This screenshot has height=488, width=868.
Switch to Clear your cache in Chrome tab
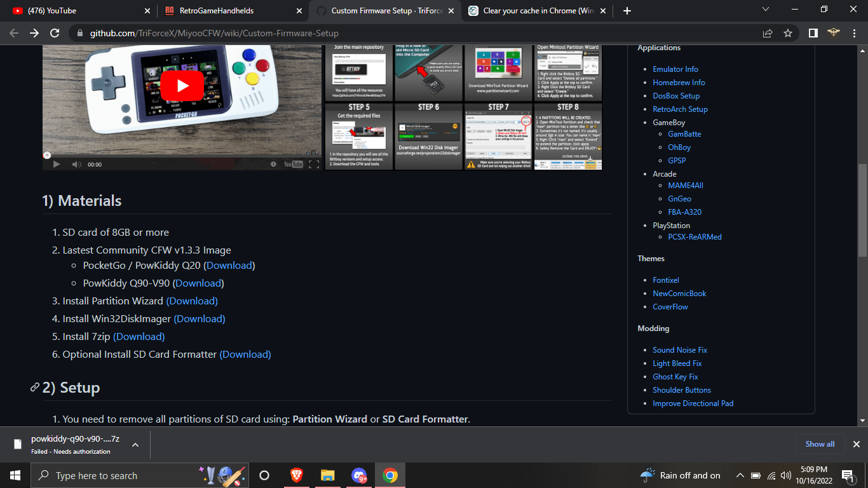click(x=538, y=11)
